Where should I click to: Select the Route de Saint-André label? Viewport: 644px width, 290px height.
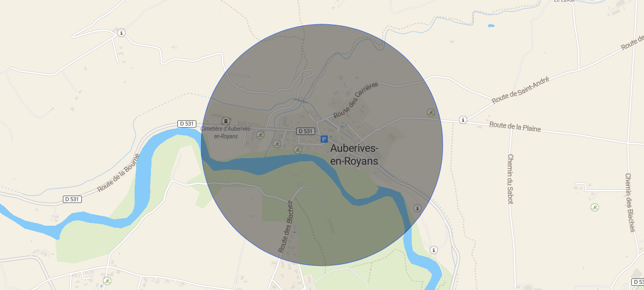(x=520, y=89)
